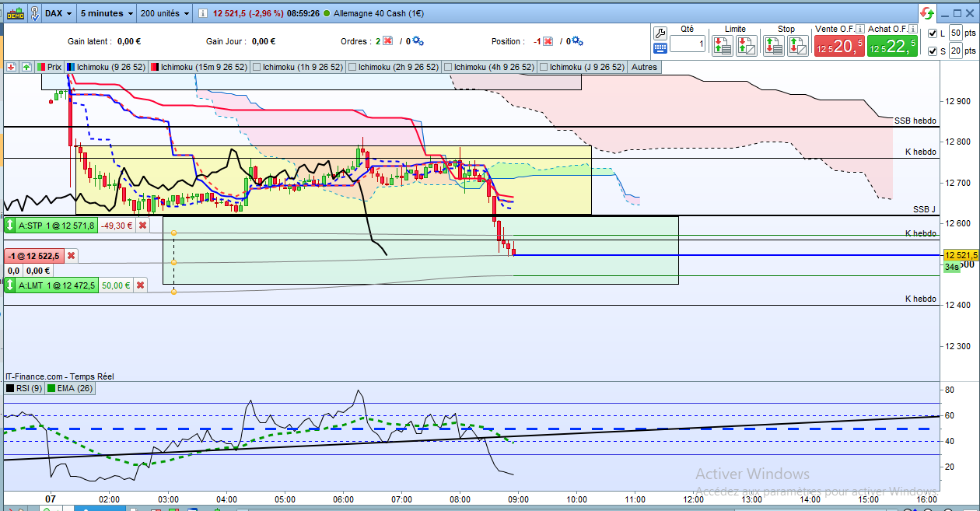
Task: Cancel the A:STP stop order with X
Action: pos(142,226)
